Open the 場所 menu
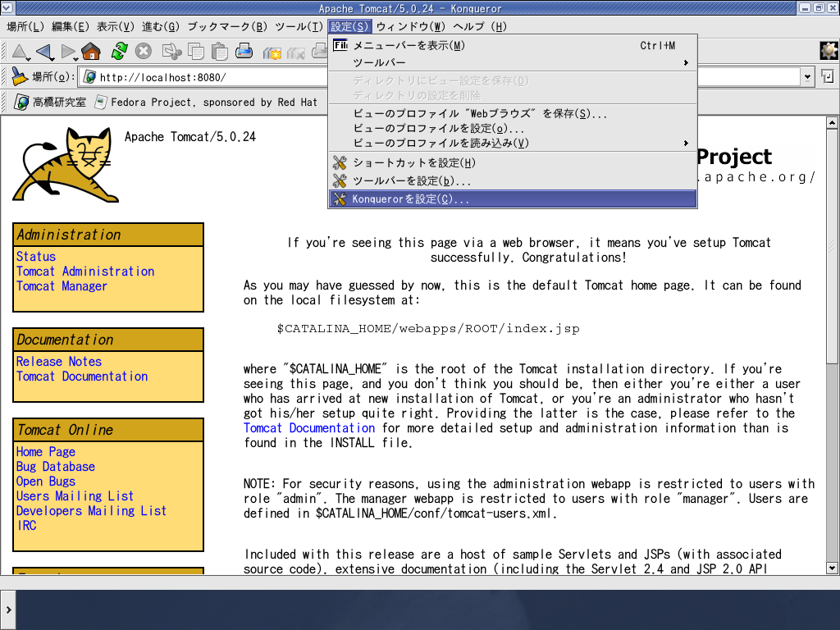This screenshot has width=840, height=630. click(25, 26)
